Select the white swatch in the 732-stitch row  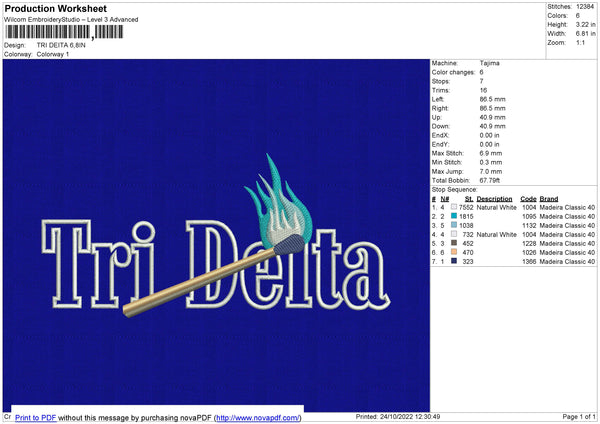(454, 234)
